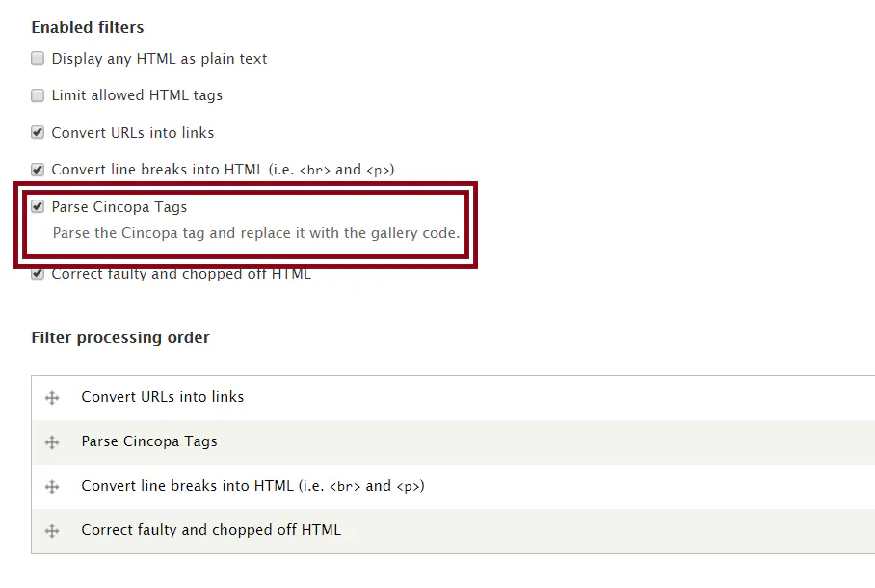Viewport: 875px width, 588px height.
Task: Click the Limit allowed HTML tags label
Action: pyautogui.click(x=137, y=95)
